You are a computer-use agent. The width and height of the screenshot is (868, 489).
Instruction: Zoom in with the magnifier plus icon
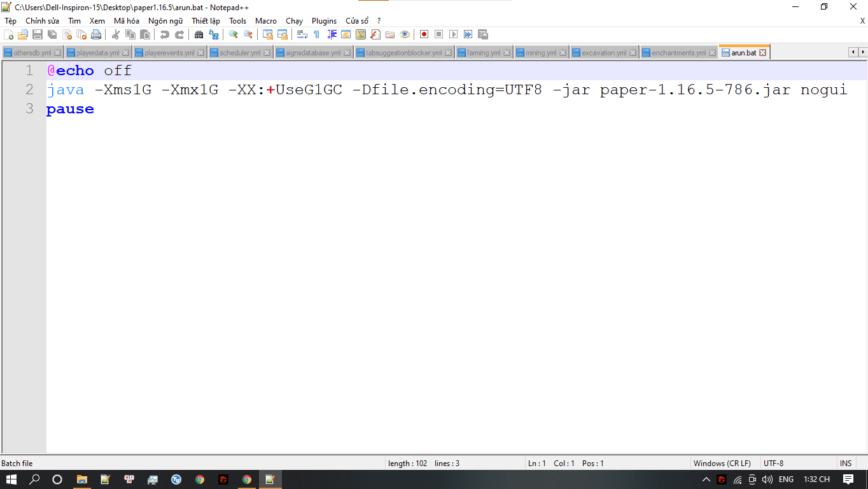[x=234, y=34]
